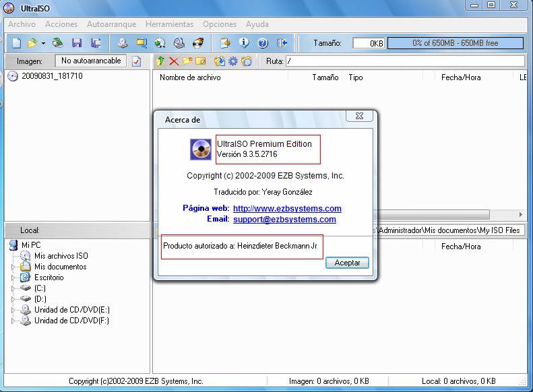
Task: Click the Extract files icon
Action: coord(220,61)
